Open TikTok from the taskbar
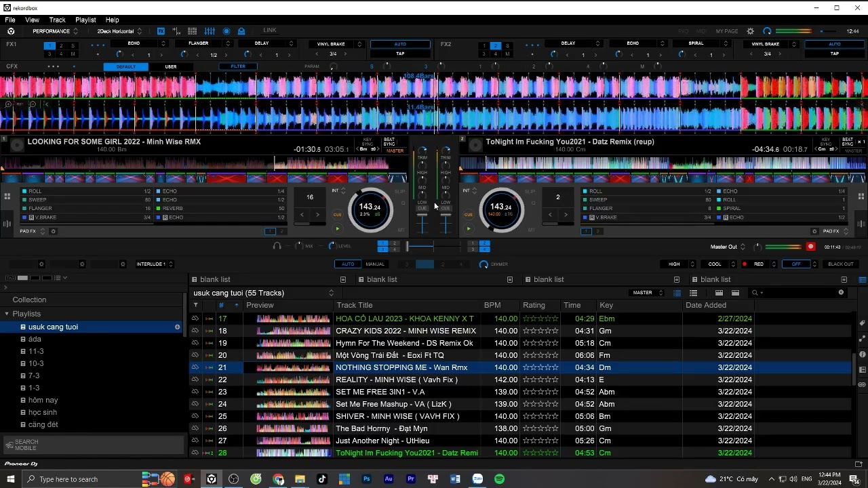This screenshot has width=868, height=488. [322, 479]
